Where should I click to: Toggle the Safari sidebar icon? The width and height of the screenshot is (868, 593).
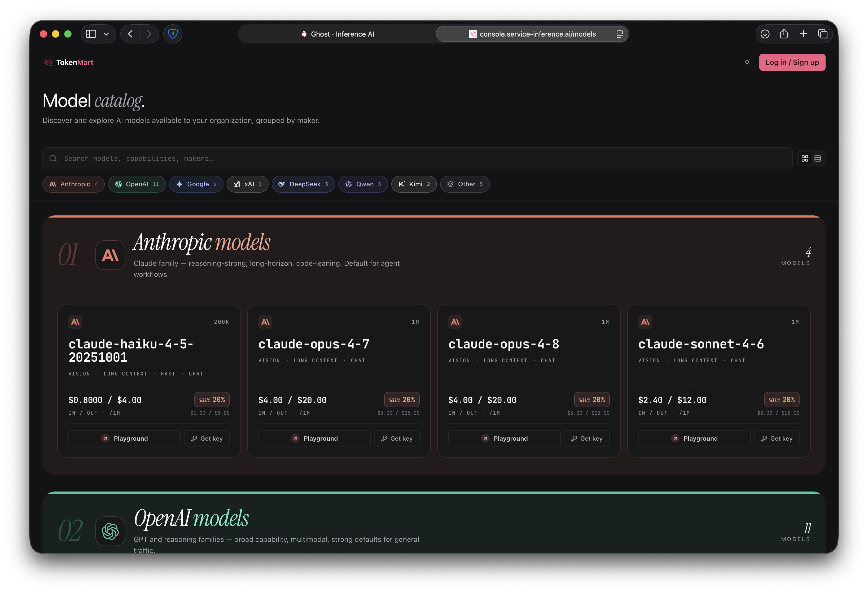tap(91, 34)
